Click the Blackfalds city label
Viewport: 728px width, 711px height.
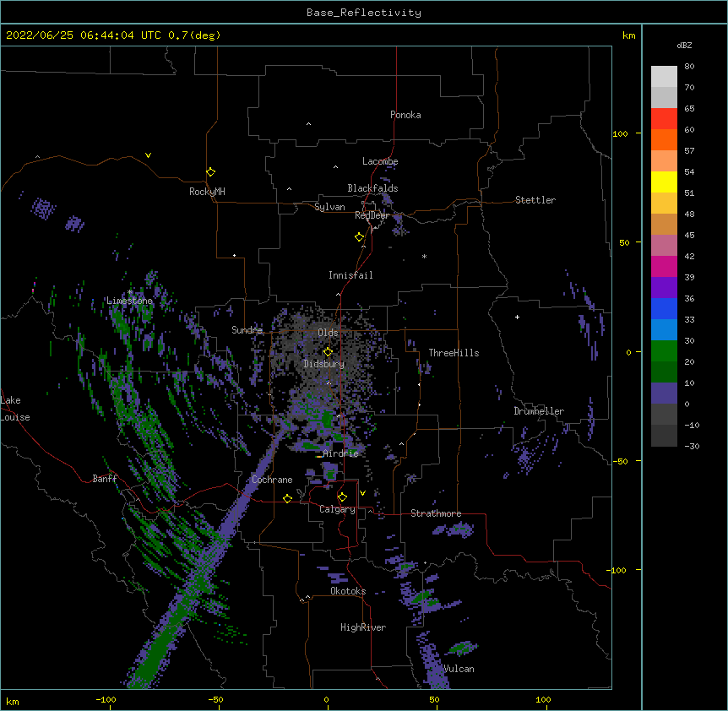click(x=372, y=188)
